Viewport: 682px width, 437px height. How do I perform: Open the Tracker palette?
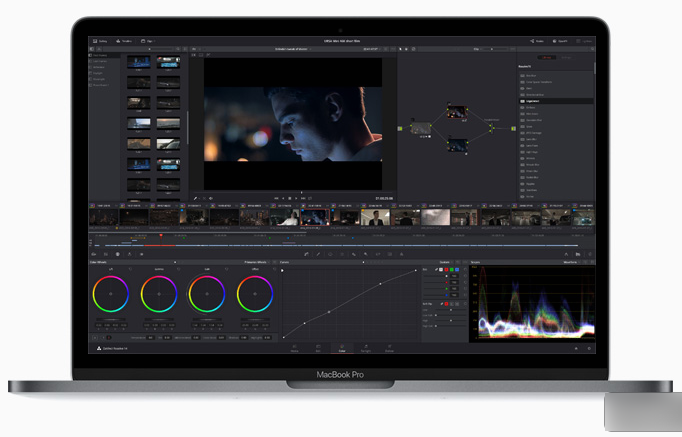click(x=342, y=254)
